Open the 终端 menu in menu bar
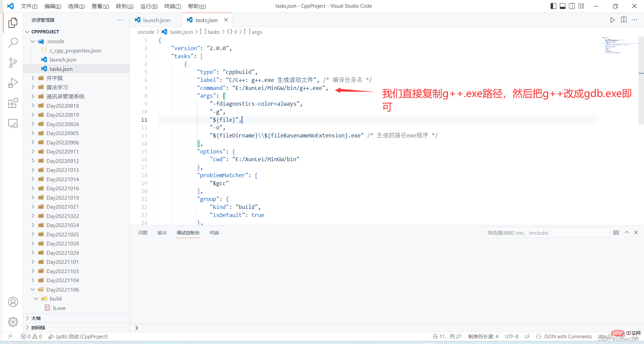Image resolution: width=644 pixels, height=344 pixels. point(173,6)
